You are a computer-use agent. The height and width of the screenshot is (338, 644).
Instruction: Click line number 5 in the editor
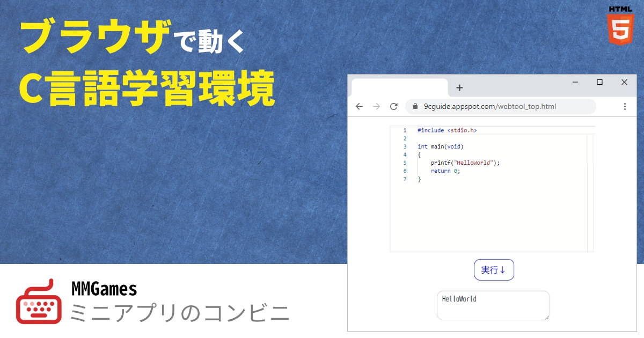pyautogui.click(x=405, y=163)
